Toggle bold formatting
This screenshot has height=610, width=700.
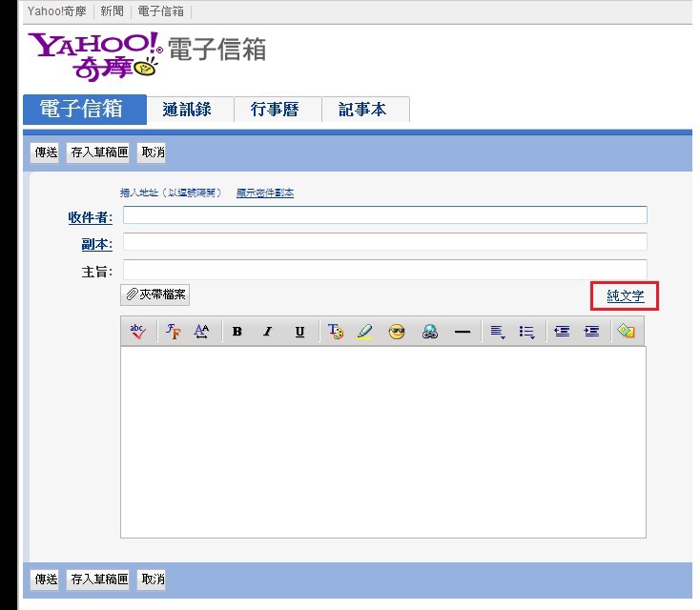click(237, 331)
